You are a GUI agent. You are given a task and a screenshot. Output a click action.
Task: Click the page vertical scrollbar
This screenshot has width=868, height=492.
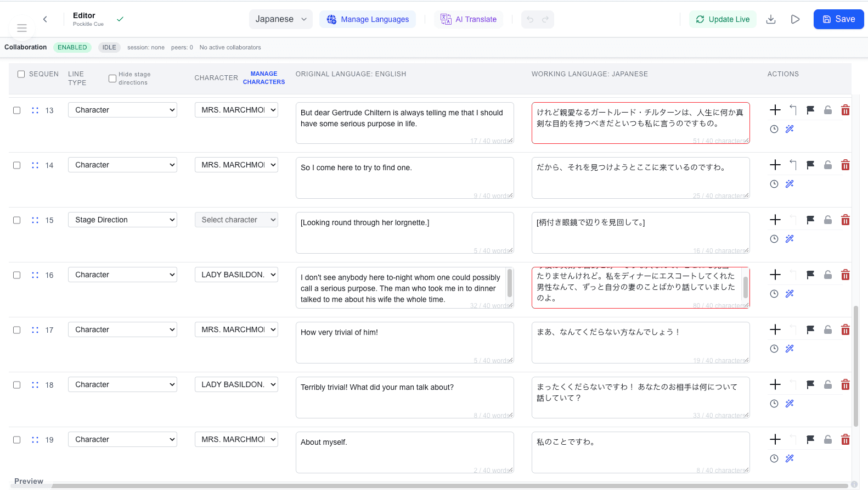pos(855,366)
